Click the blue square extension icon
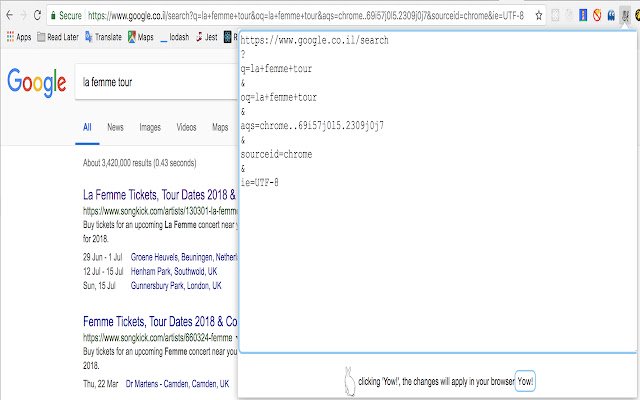Screen dimensions: 640x400 [583, 16]
